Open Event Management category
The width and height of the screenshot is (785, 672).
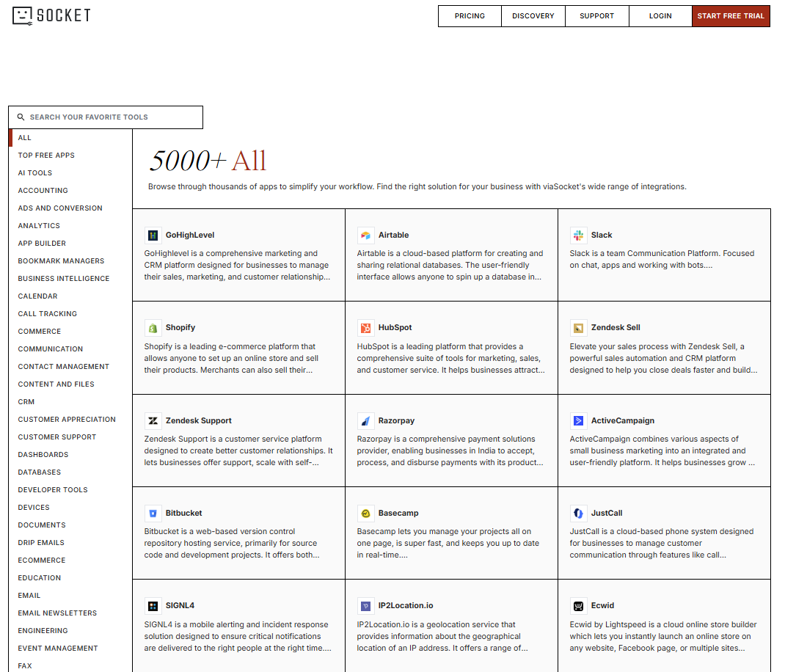(x=70, y=649)
